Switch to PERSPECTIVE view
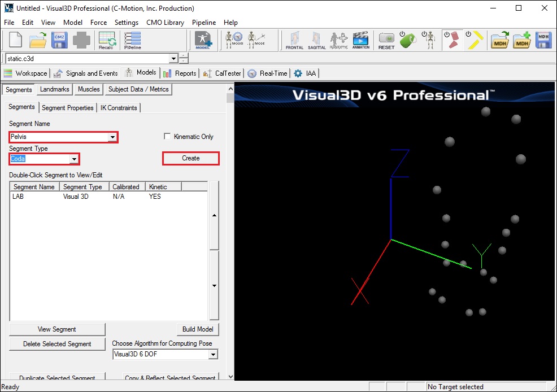 coord(338,40)
